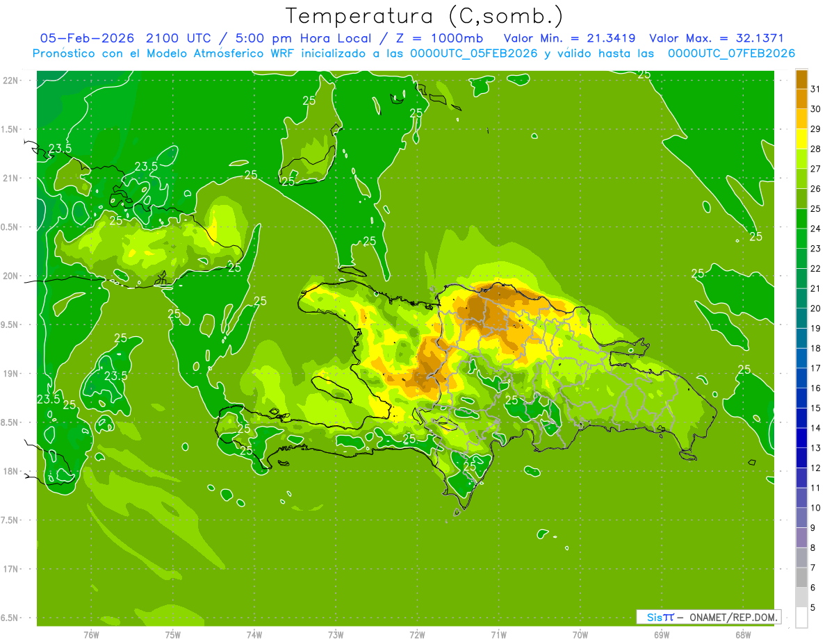Pick the gray legend swatch between 6 and 7
This screenshot has height=644, width=834.
(801, 577)
